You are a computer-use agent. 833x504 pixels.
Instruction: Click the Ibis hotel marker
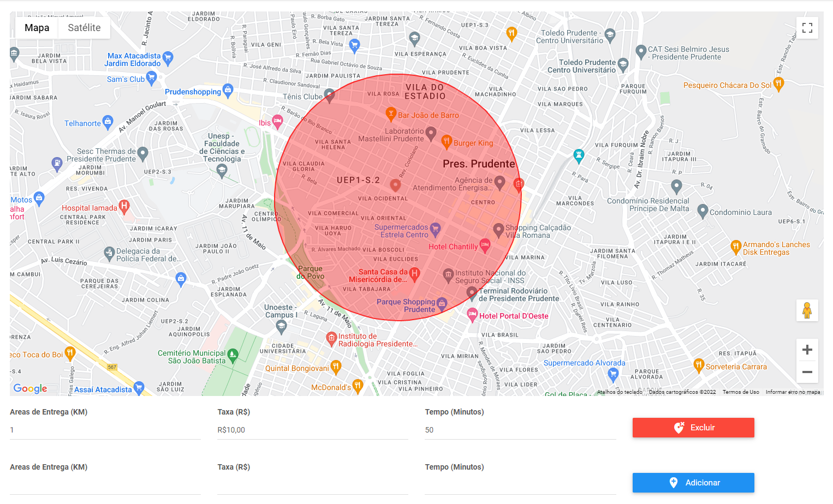tap(278, 122)
